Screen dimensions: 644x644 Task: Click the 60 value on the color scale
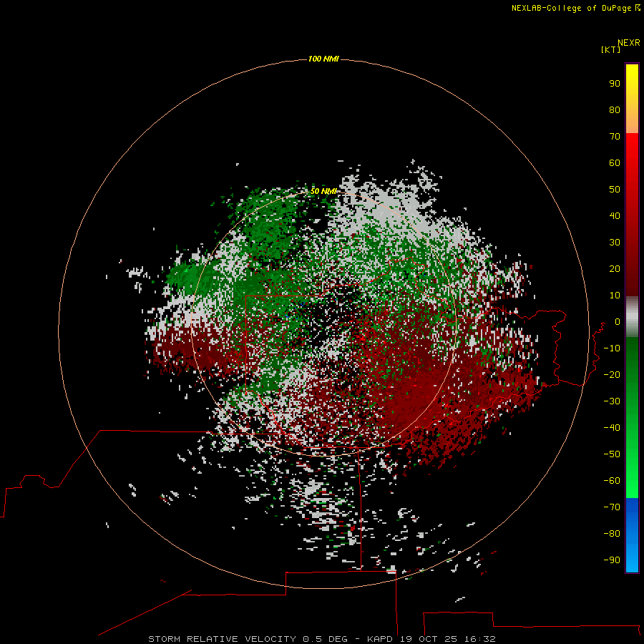pos(615,162)
